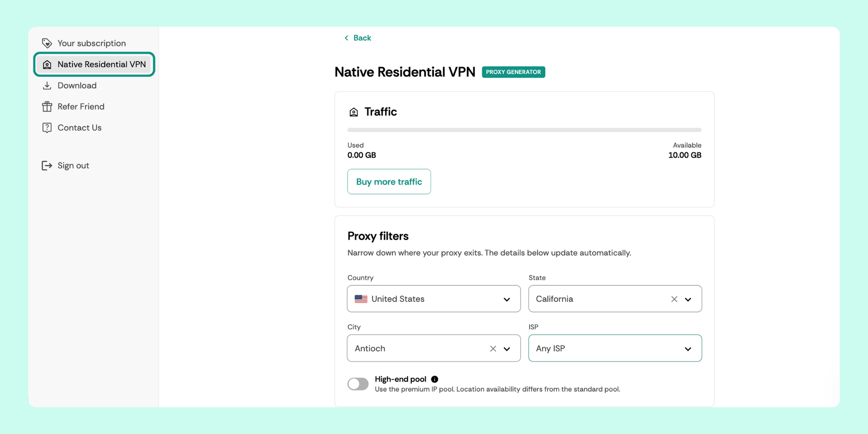Click the Traffic usage progress bar
Viewport: 868px width, 434px height.
tap(524, 130)
